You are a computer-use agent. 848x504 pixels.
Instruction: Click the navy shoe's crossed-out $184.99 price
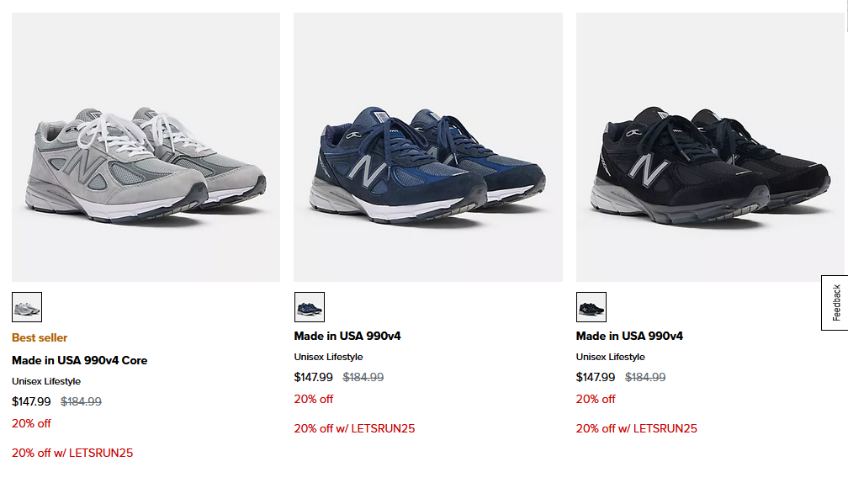pyautogui.click(x=363, y=377)
